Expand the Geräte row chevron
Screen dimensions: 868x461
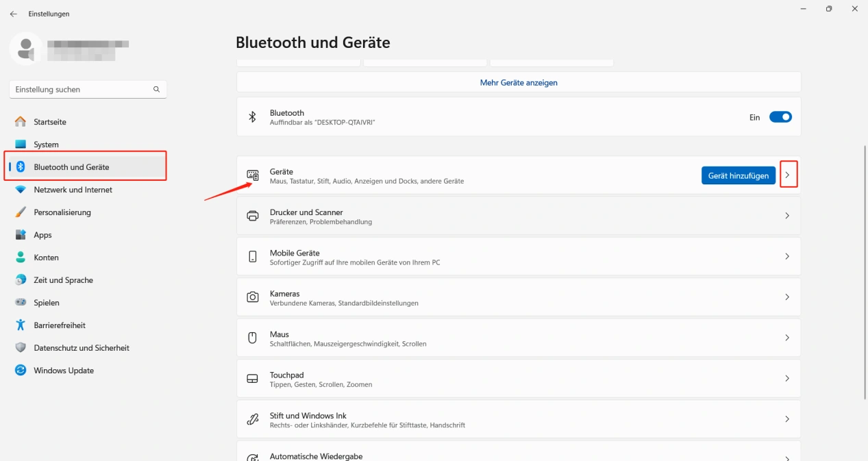pyautogui.click(x=788, y=175)
